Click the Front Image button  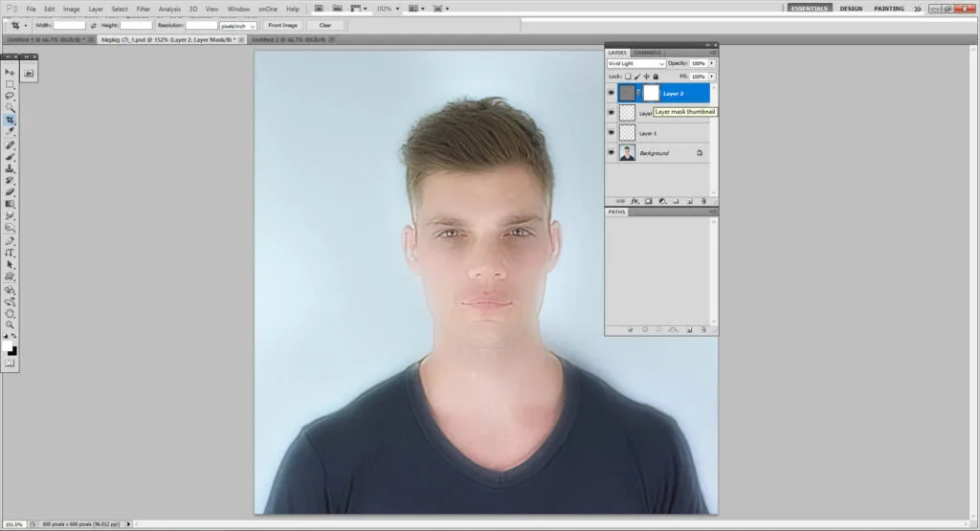282,26
